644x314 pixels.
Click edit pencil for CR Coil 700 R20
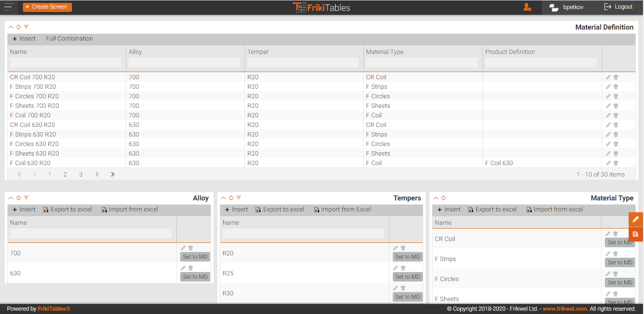[608, 77]
